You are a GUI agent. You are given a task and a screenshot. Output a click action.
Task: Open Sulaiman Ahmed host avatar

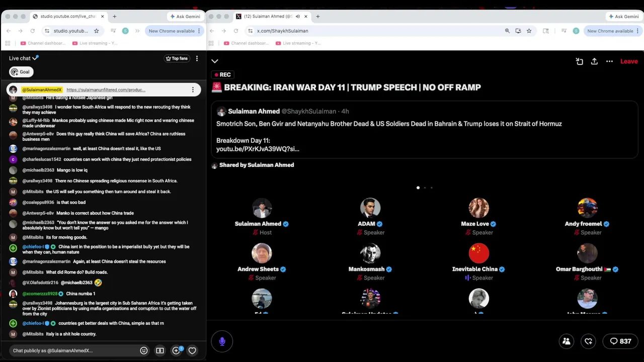coord(262,208)
